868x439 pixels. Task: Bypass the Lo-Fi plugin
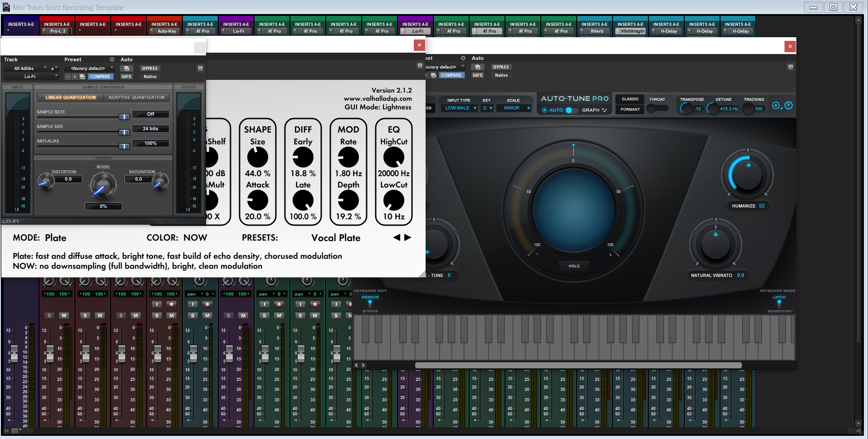pos(150,69)
